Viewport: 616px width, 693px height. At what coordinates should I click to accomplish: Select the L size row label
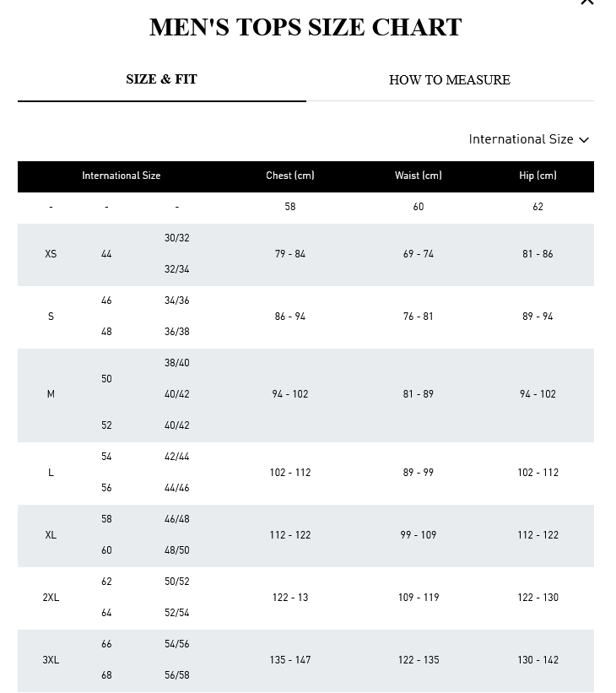tap(51, 473)
